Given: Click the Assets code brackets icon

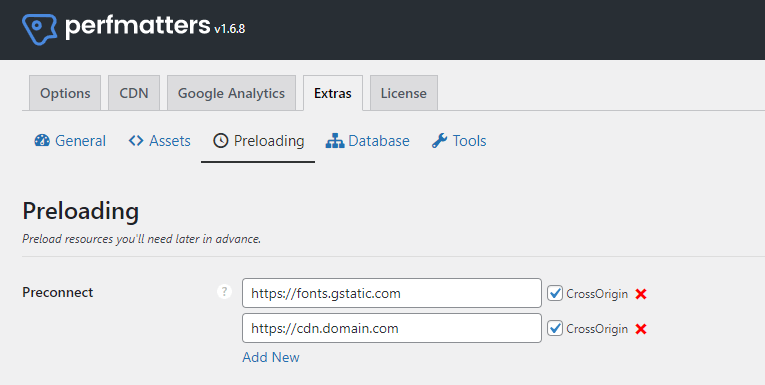Looking at the screenshot, I should (x=136, y=141).
